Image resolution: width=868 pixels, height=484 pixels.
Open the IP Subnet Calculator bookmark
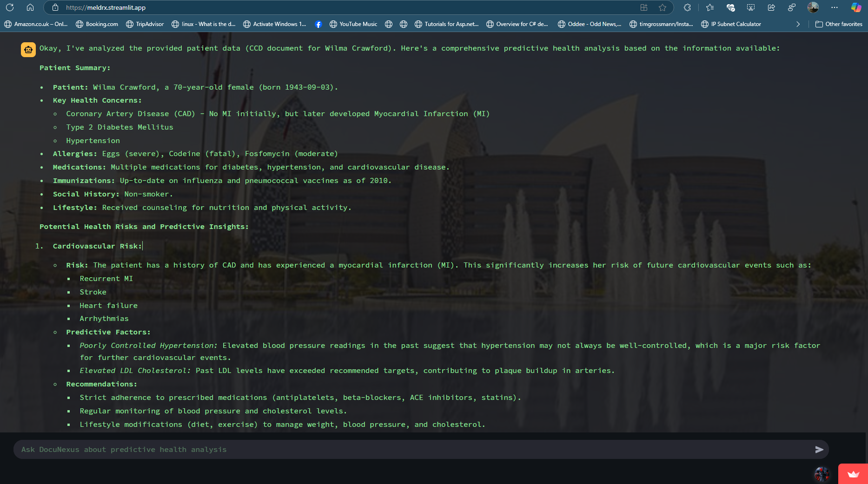coord(731,24)
